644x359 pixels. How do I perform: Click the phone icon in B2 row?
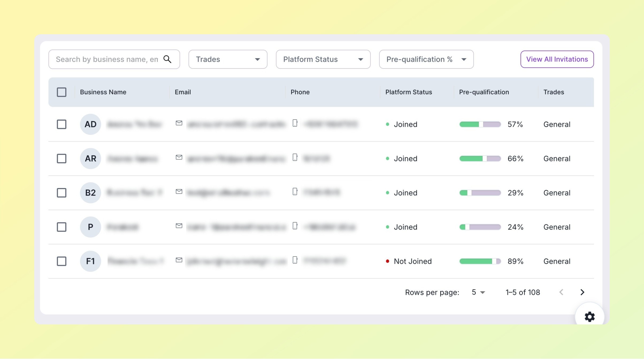coord(295,192)
